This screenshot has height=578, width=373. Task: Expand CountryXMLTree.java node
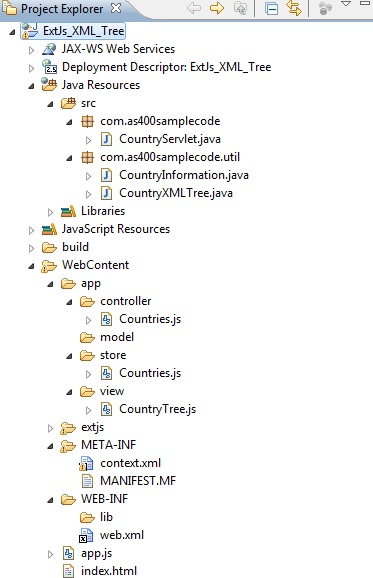point(88,194)
